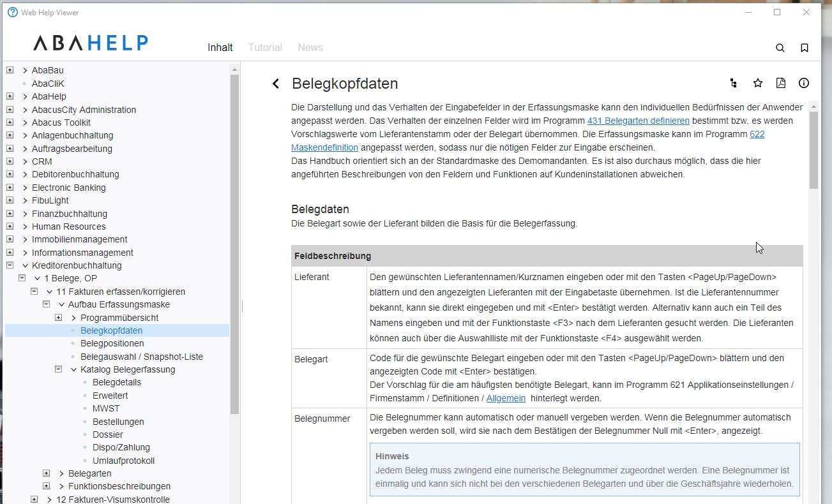
Task: Add page to favorites star icon
Action: coord(758,83)
